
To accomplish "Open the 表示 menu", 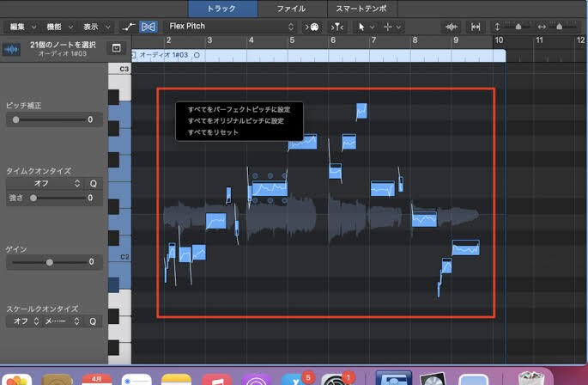I will pyautogui.click(x=96, y=27).
